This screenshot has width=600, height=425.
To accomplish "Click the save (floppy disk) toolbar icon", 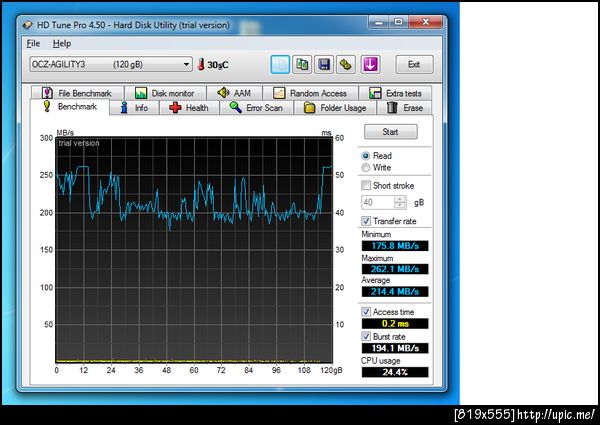I will [324, 65].
